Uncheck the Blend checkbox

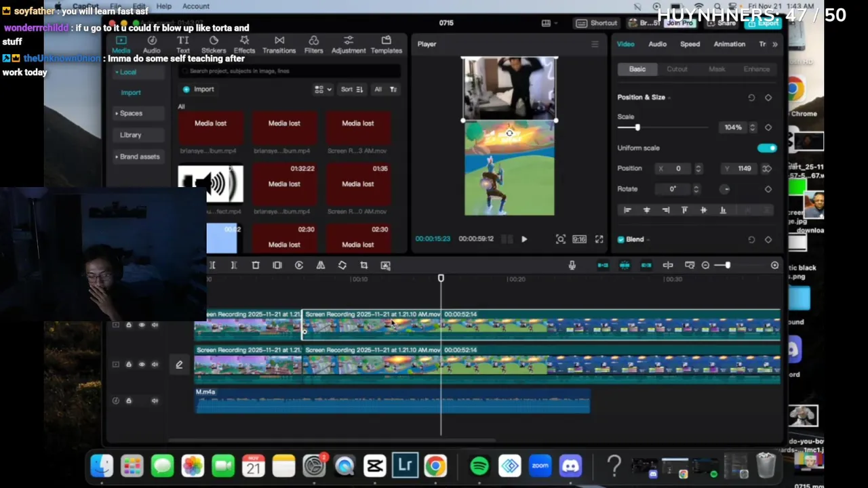(x=621, y=239)
